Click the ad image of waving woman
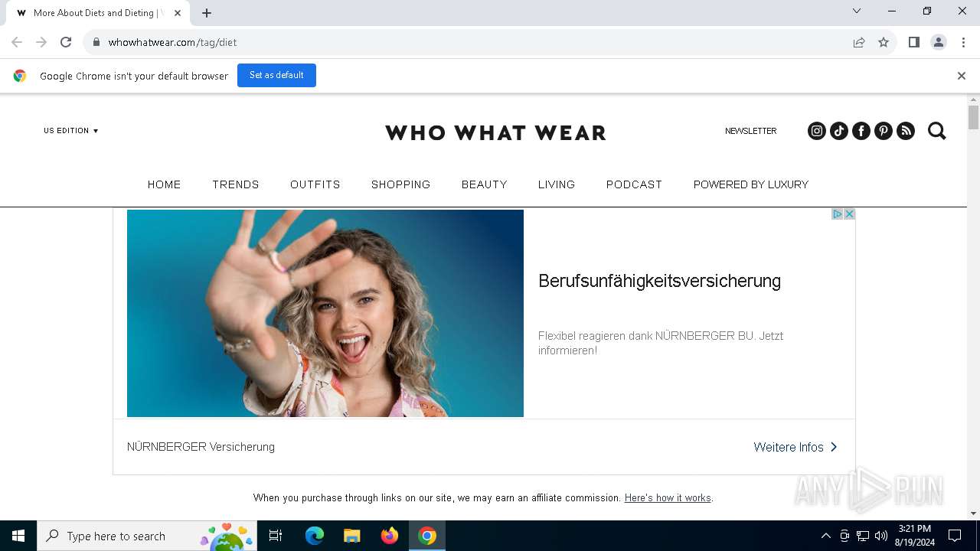This screenshot has height=551, width=980. coord(325,313)
